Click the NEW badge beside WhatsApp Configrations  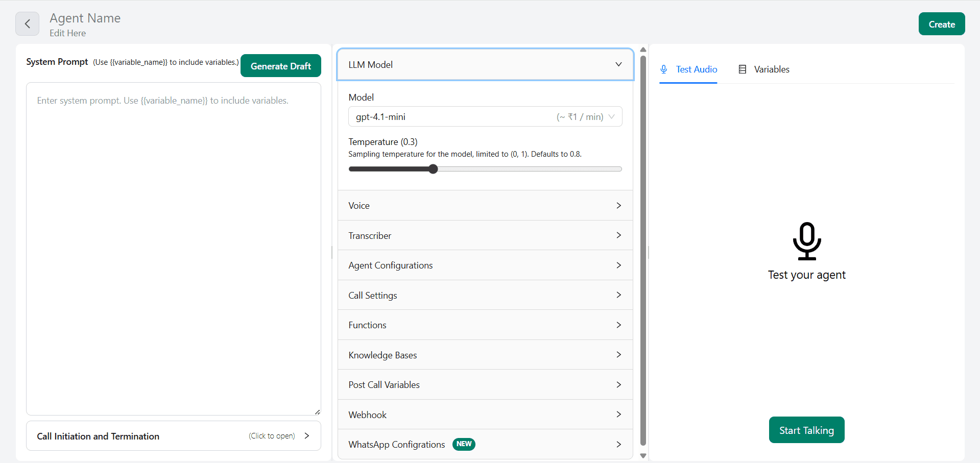464,444
